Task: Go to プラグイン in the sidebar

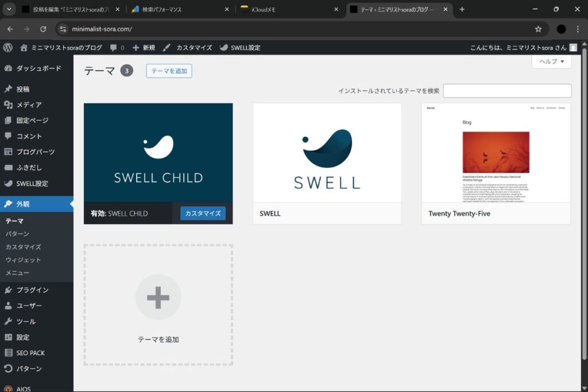Action: click(32, 290)
